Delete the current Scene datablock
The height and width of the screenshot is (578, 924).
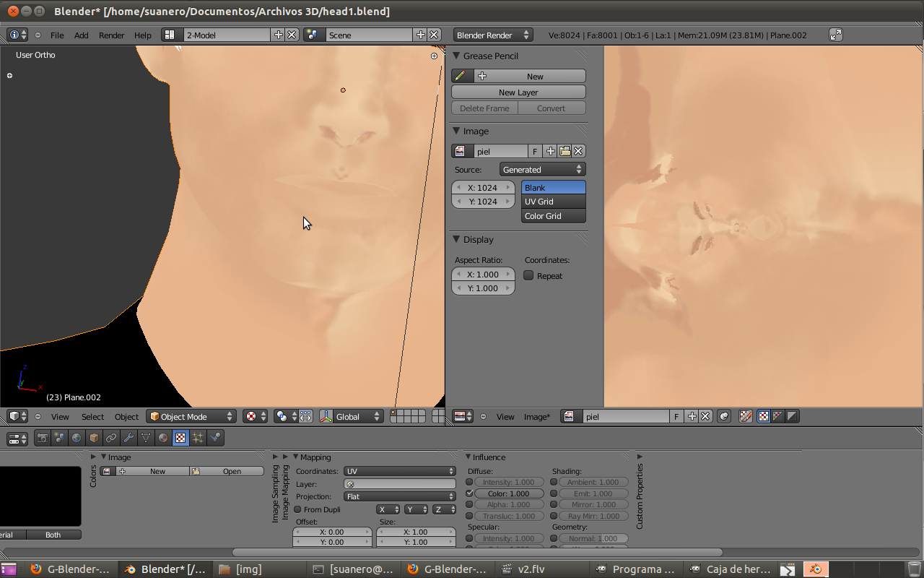(x=434, y=35)
